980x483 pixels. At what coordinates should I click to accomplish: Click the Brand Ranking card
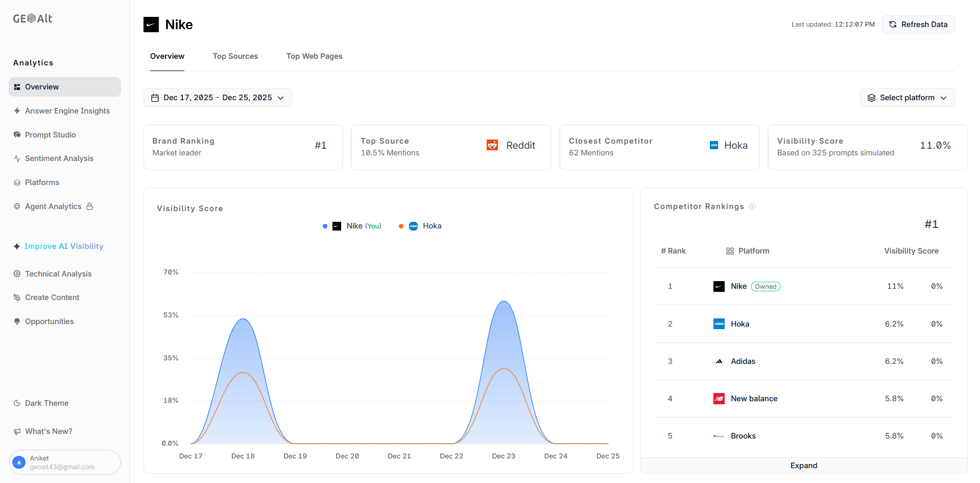[243, 147]
